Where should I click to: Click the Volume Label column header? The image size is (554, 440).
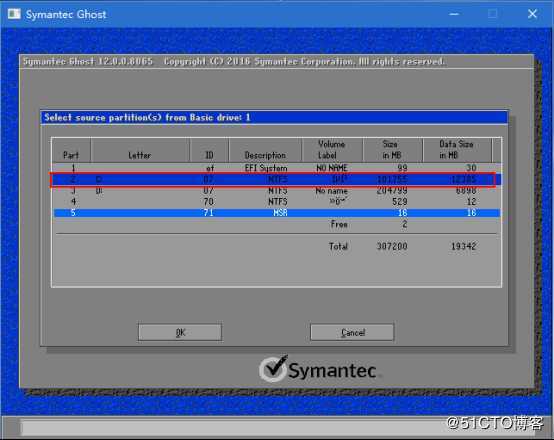(332, 151)
